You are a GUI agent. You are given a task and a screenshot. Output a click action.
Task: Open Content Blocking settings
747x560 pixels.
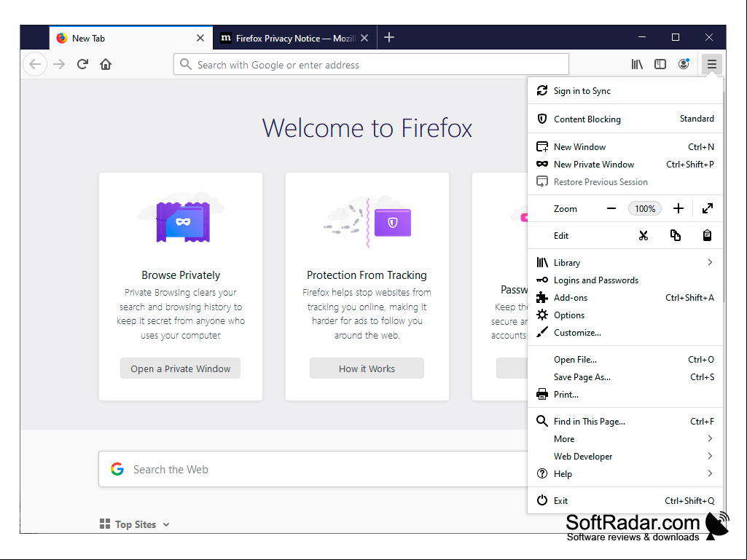click(x=625, y=119)
